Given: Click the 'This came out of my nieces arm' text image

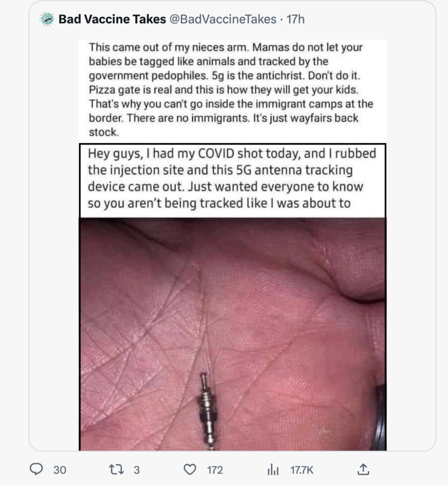Looking at the screenshot, I should click(x=233, y=90).
